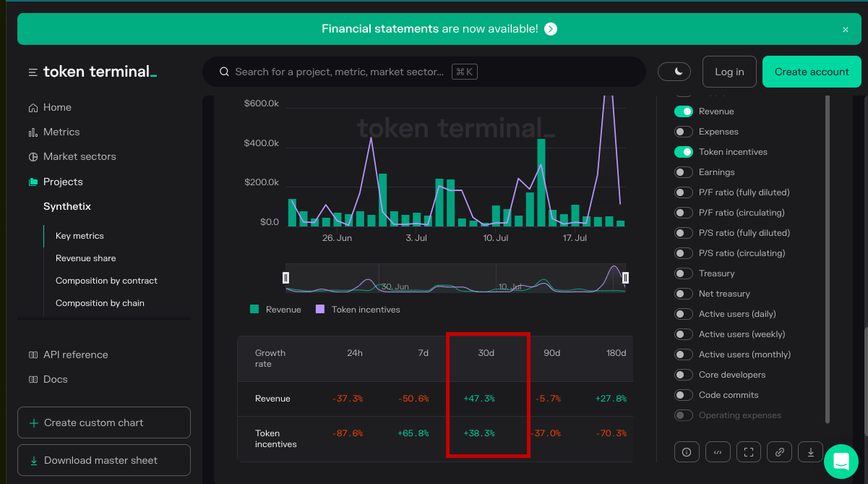Select Revenue 180d value +27.8%

click(611, 399)
